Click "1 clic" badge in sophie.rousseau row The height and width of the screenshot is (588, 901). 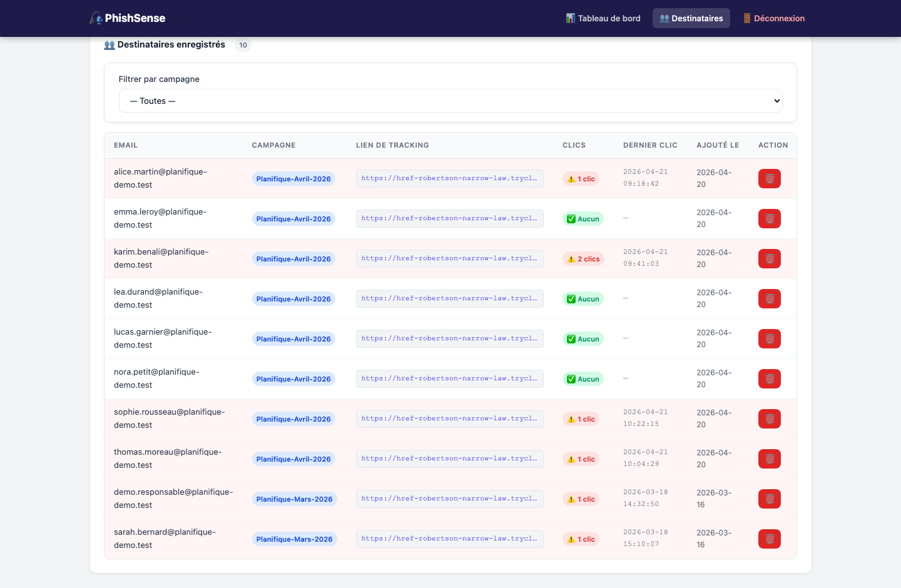click(581, 419)
